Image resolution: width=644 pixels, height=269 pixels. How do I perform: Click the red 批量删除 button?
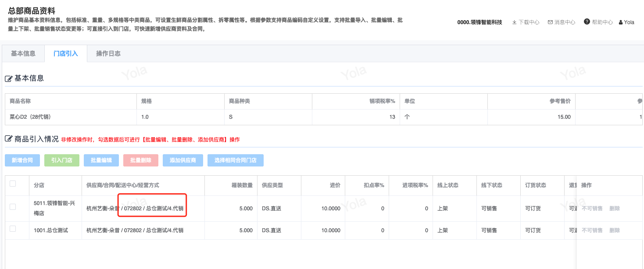pos(141,160)
